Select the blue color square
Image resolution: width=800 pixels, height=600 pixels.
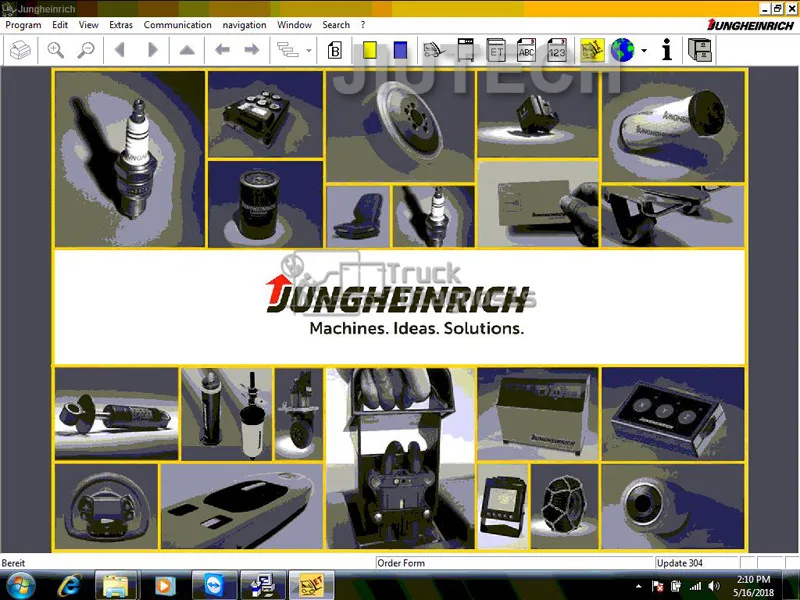[401, 50]
